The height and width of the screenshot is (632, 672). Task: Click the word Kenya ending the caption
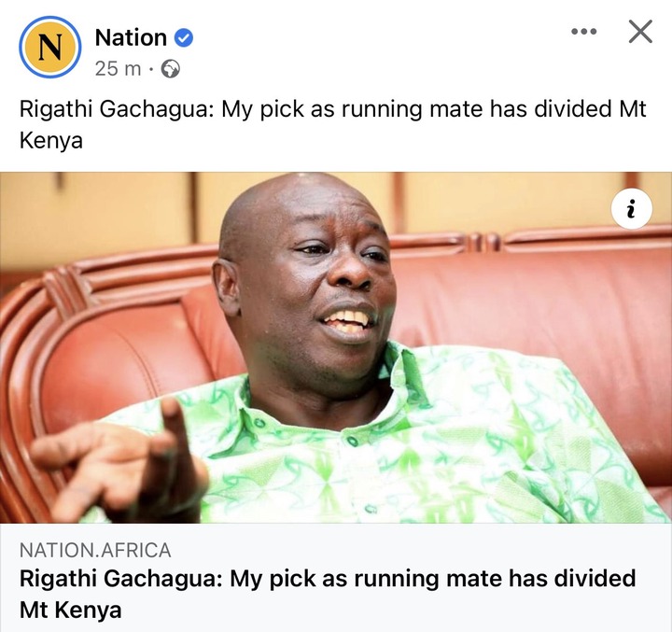pyautogui.click(x=51, y=141)
